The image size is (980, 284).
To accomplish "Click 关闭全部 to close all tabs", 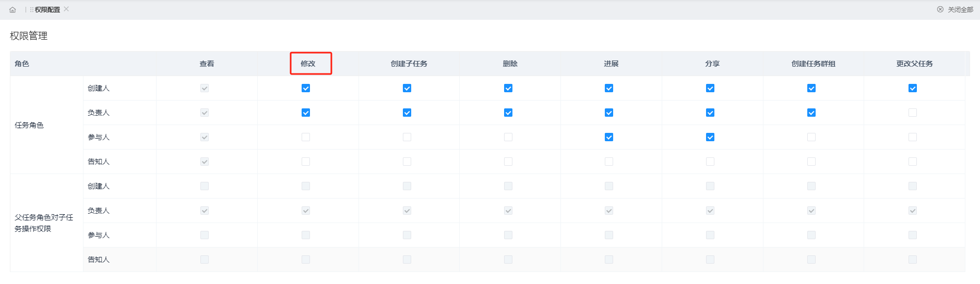I will pyautogui.click(x=960, y=10).
